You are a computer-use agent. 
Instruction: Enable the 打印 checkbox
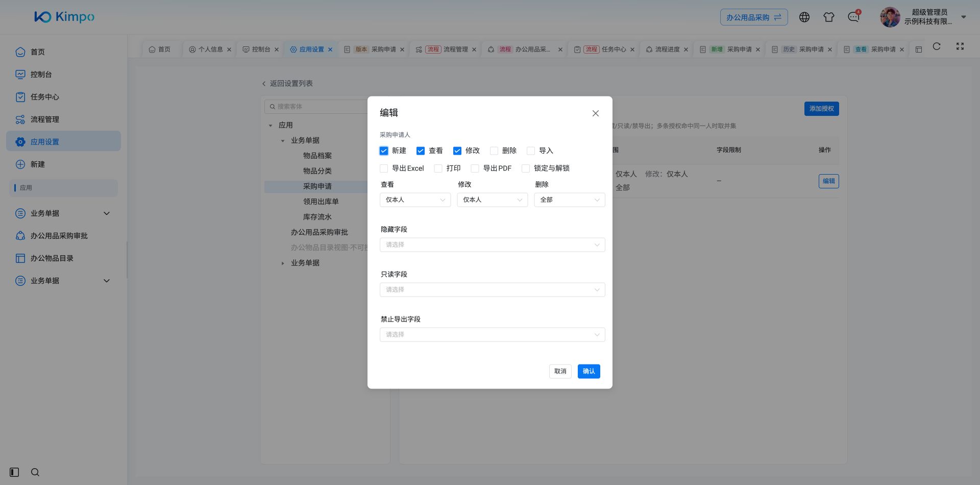(438, 168)
